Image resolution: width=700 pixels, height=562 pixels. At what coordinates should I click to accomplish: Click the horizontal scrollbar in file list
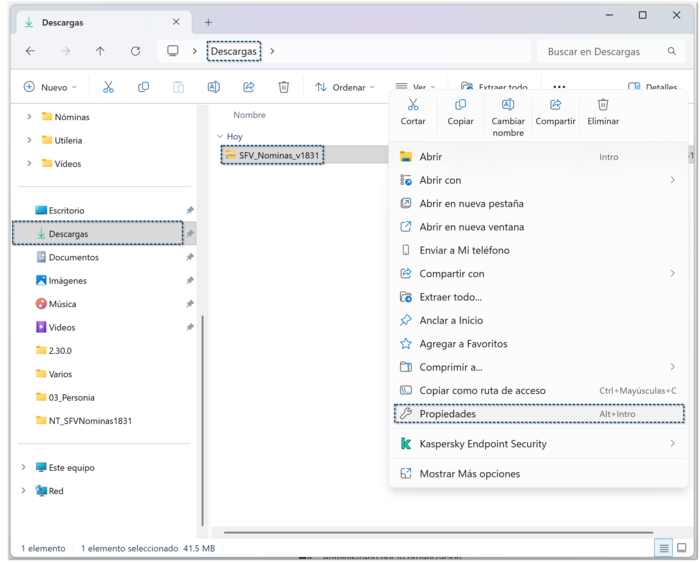click(438, 533)
